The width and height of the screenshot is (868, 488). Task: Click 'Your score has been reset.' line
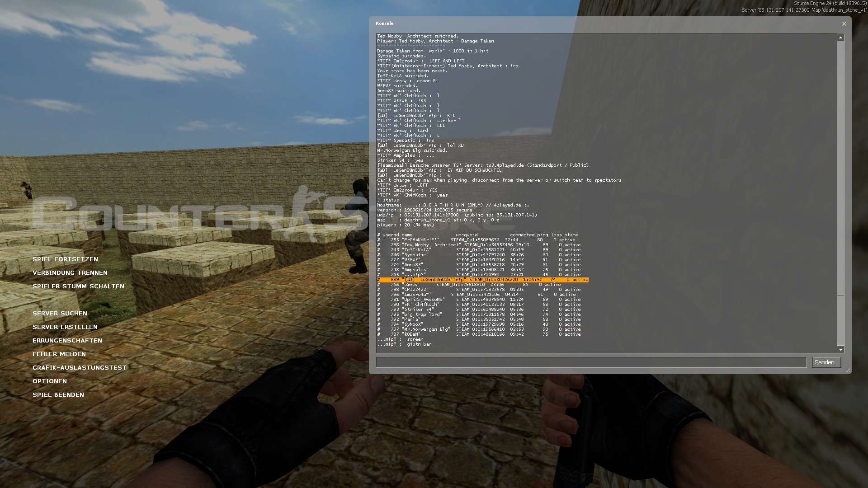412,71
